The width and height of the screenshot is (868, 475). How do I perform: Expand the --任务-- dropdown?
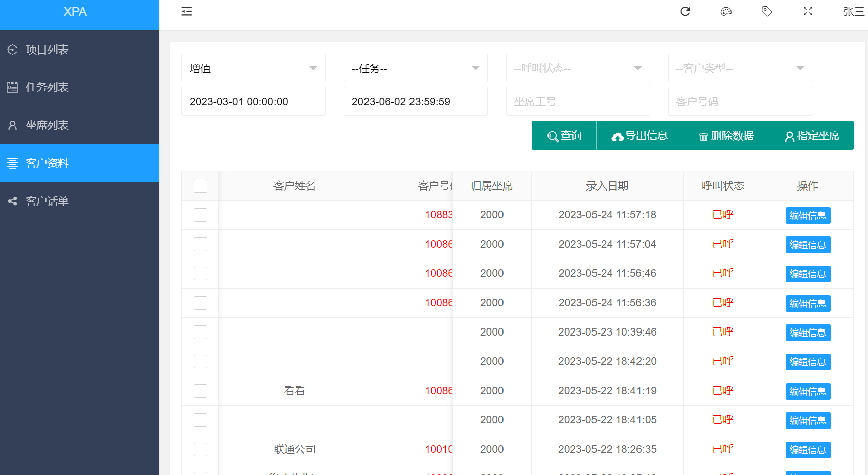416,68
